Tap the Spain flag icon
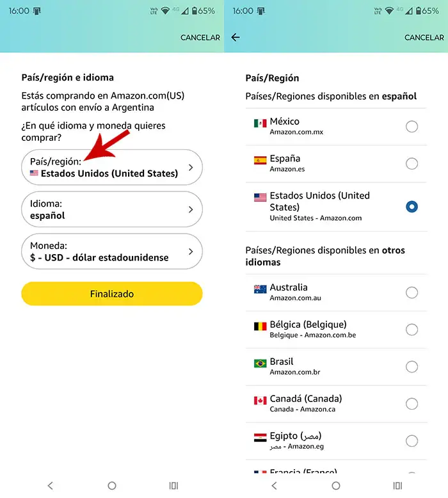Viewport: 448px width, 498px height. 260,160
